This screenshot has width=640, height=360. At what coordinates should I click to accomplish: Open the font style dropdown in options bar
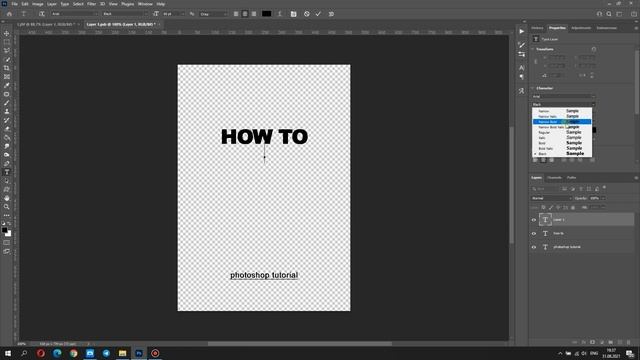(x=124, y=14)
